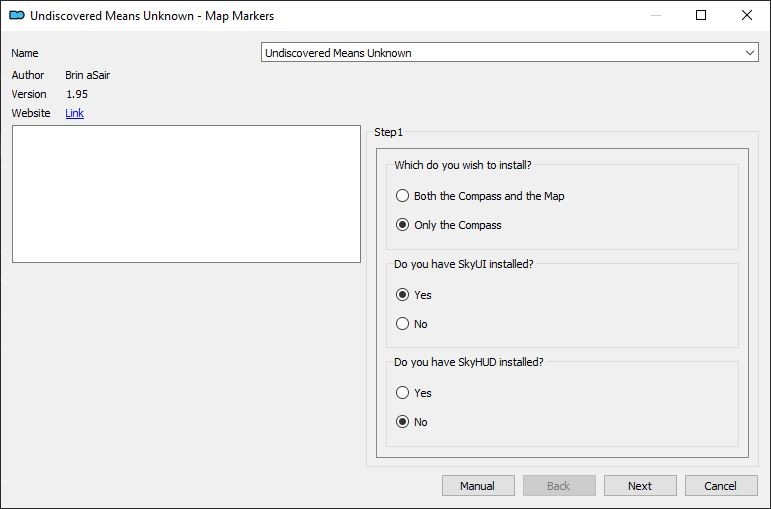Click the Undiscovered Means Unknown name field
The height and width of the screenshot is (509, 771).
coord(509,52)
